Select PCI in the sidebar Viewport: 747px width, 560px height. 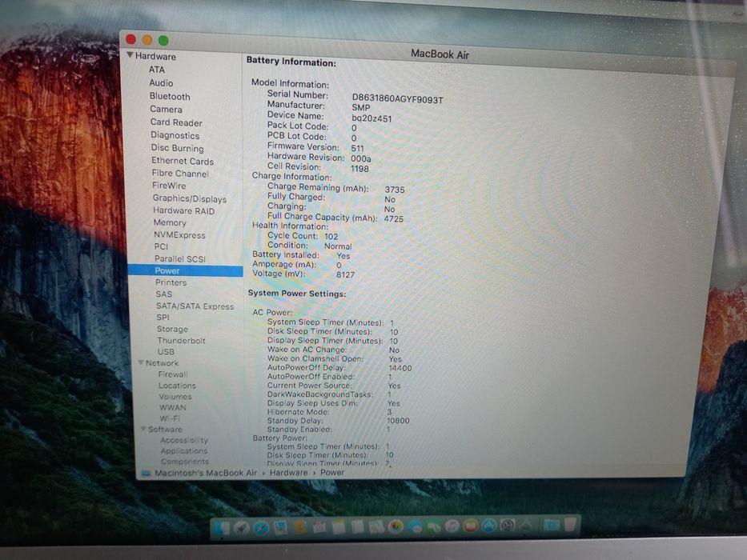click(161, 246)
